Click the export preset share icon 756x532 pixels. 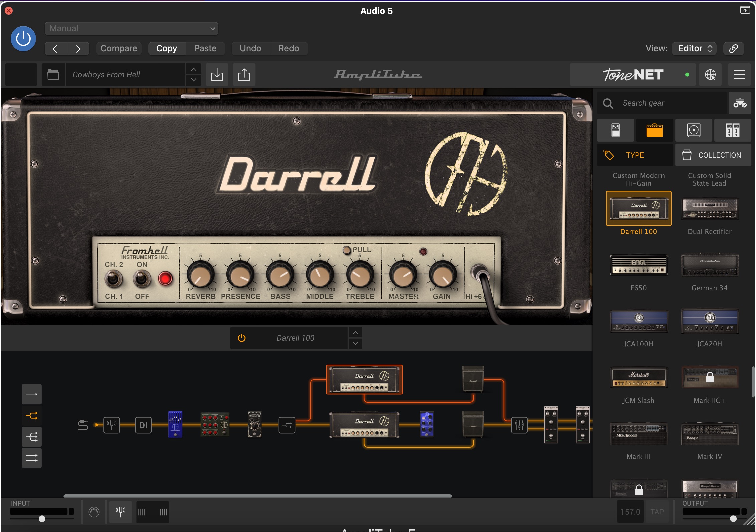[244, 75]
